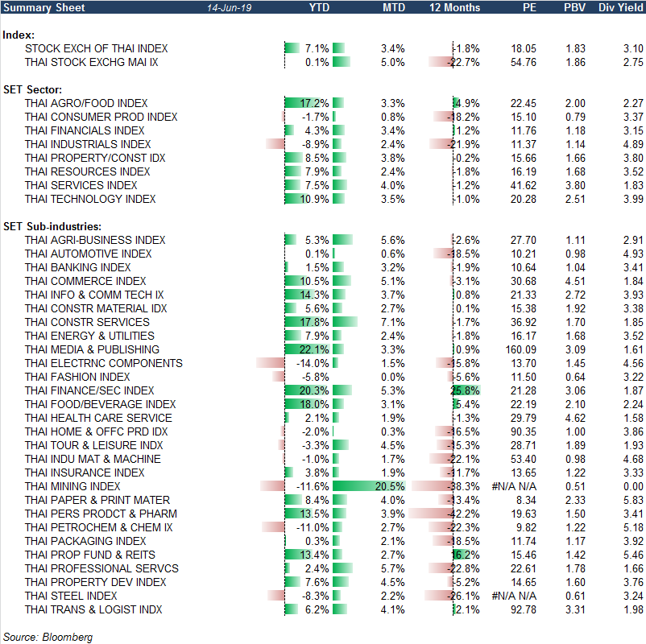This screenshot has width=646, height=644.
Task: Click STOCK EXCH OF THAI INDEX row label
Action: click(96, 48)
